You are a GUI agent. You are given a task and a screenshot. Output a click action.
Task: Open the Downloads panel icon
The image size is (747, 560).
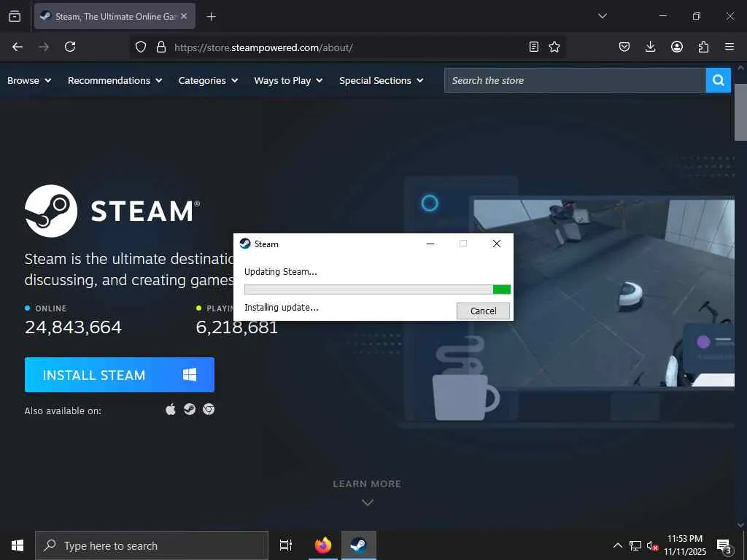pyautogui.click(x=650, y=47)
